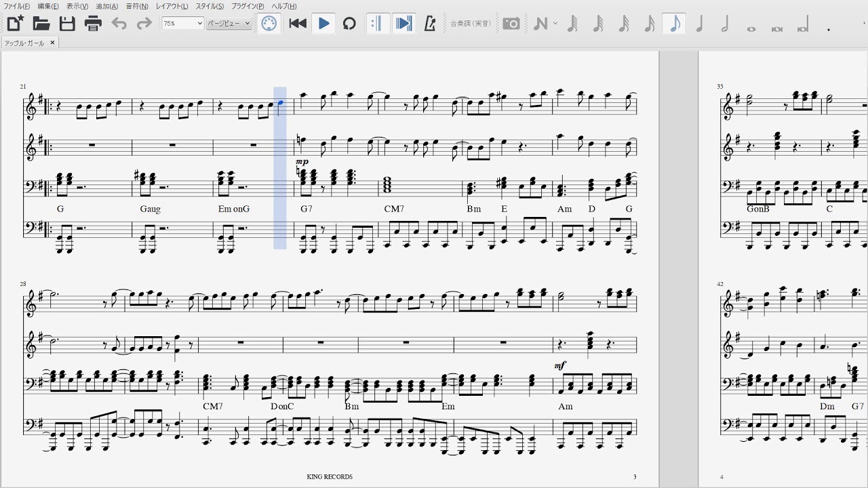This screenshot has width=868, height=488.
Task: Open the スタイル (Style) menu
Action: (x=210, y=6)
